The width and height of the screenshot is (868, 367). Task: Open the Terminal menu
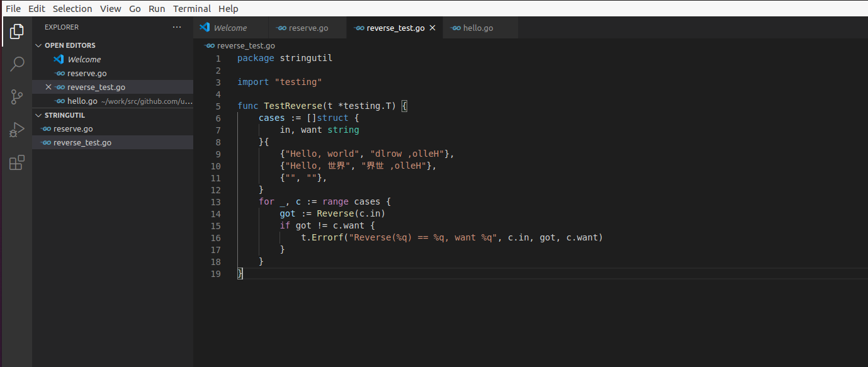pyautogui.click(x=193, y=9)
